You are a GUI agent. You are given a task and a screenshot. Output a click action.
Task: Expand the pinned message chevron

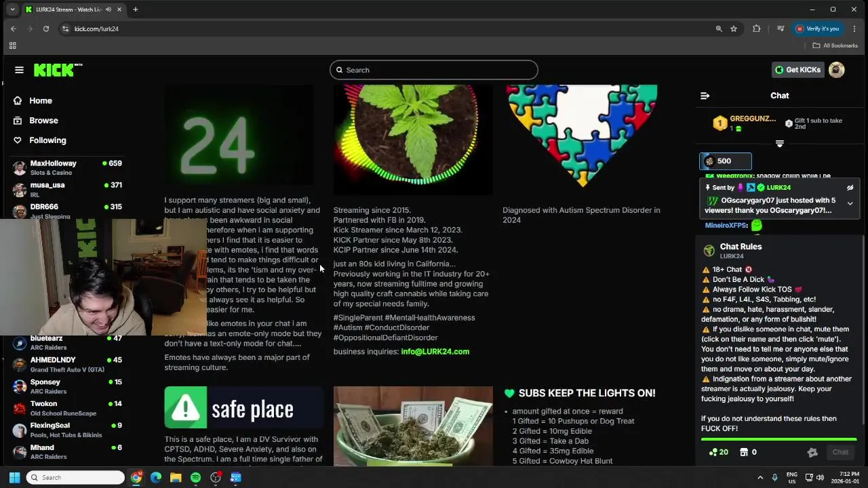tap(850, 203)
